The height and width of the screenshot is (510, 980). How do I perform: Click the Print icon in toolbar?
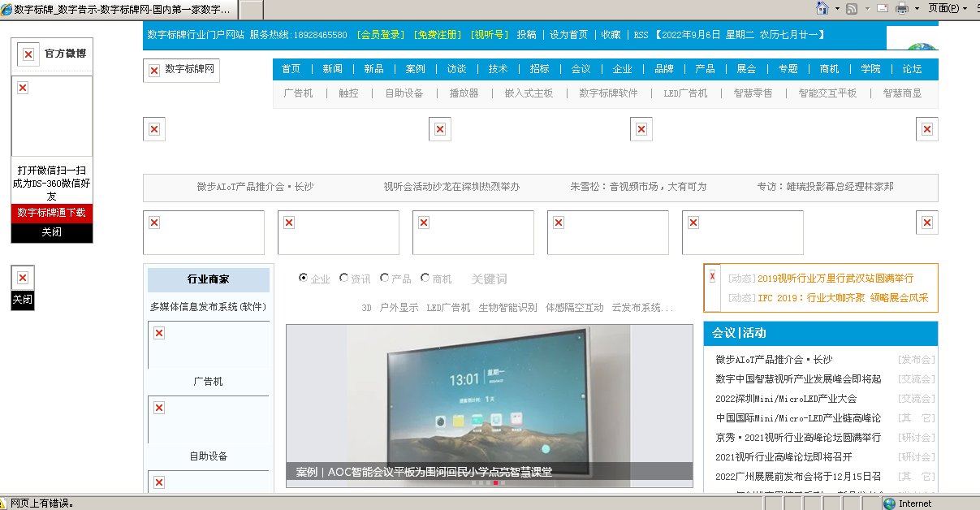click(x=902, y=8)
